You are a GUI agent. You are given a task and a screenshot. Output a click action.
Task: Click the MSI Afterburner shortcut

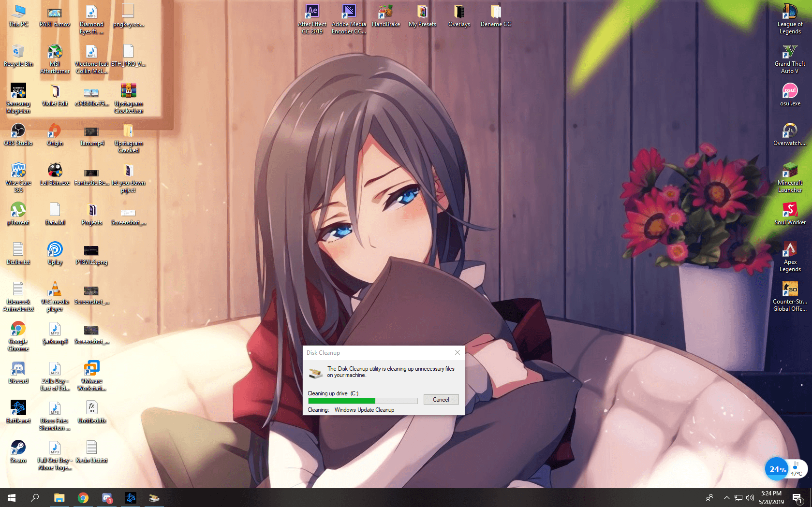[x=55, y=59]
